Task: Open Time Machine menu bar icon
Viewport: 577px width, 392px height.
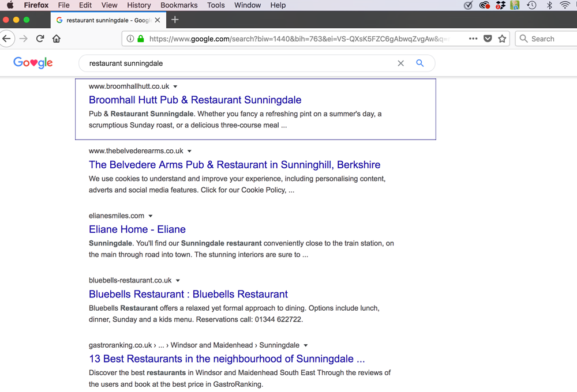Action: 531,5
